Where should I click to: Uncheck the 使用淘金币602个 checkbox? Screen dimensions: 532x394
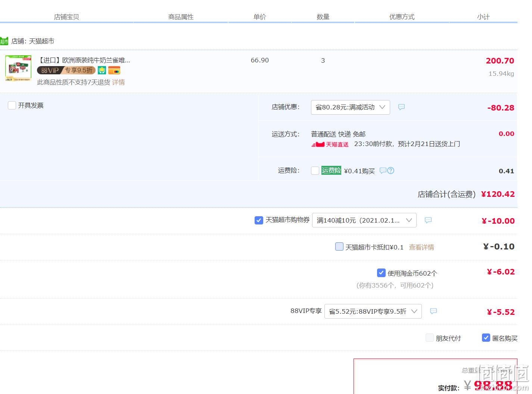coord(381,273)
